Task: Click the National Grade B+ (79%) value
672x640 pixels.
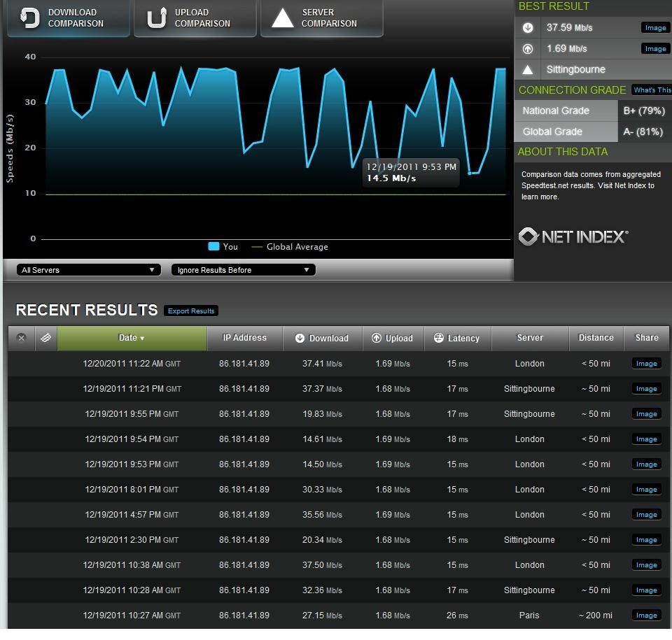Action: click(x=644, y=111)
